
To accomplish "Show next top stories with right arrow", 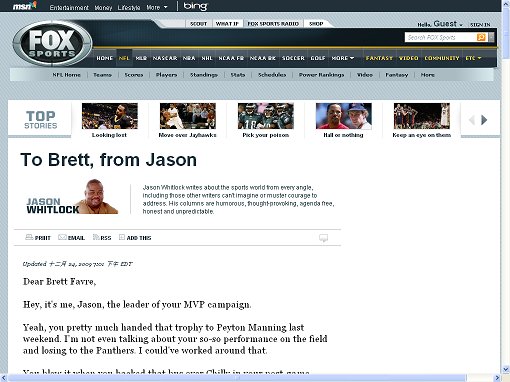I will click(x=484, y=120).
